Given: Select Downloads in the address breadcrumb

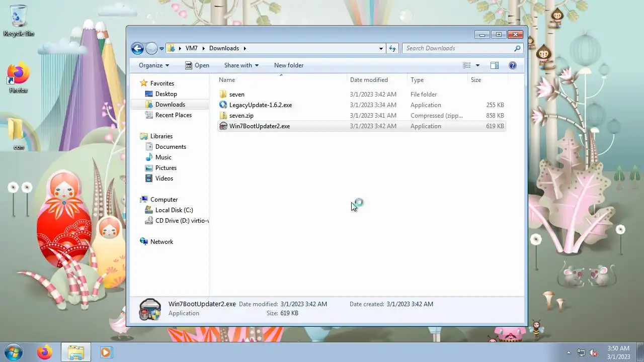Looking at the screenshot, I should tap(224, 48).
